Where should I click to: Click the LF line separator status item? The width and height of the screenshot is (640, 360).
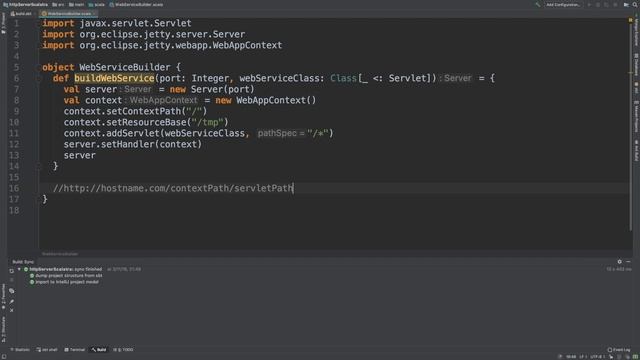pos(583,357)
